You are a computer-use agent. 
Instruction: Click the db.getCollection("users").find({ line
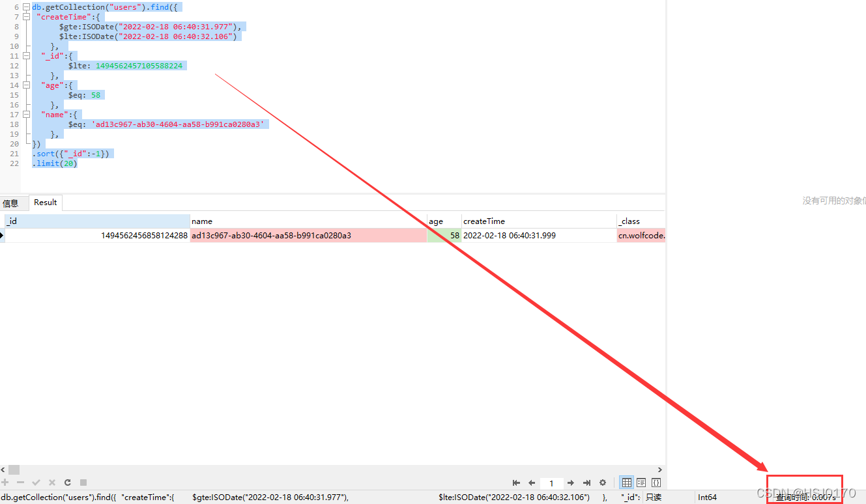click(104, 7)
